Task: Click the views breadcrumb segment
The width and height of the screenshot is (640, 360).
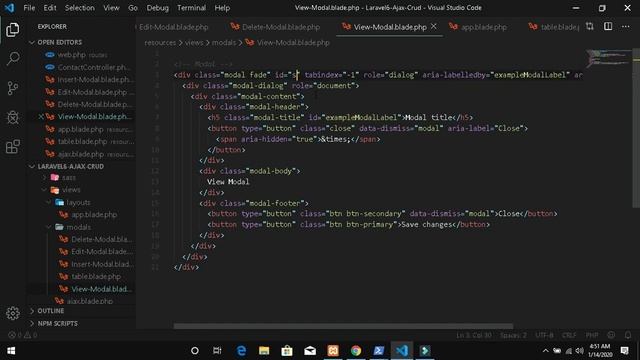Action: point(194,42)
